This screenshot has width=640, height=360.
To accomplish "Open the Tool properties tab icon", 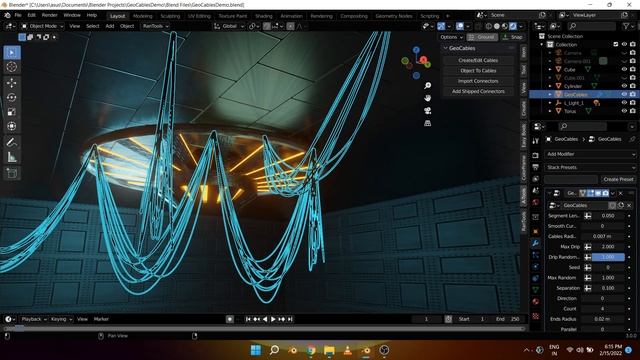I will pos(536,141).
